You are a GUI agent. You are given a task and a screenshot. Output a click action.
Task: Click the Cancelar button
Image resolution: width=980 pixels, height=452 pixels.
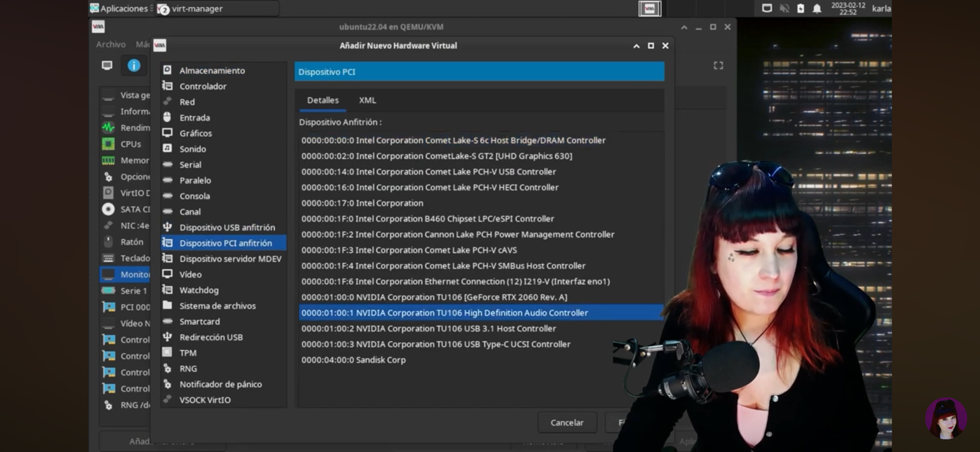567,423
